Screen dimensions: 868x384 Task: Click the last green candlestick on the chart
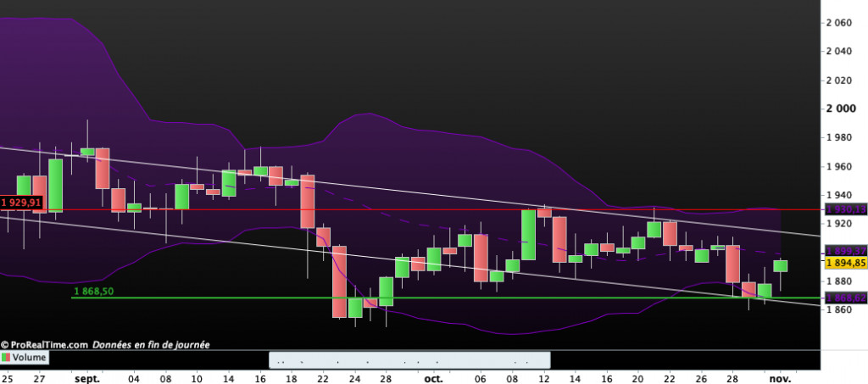tap(781, 266)
